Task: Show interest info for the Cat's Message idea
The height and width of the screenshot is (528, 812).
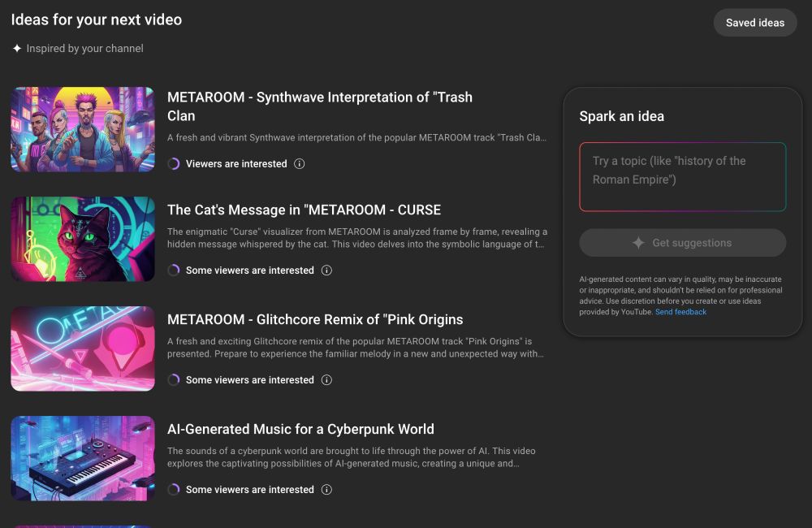Action: click(326, 270)
